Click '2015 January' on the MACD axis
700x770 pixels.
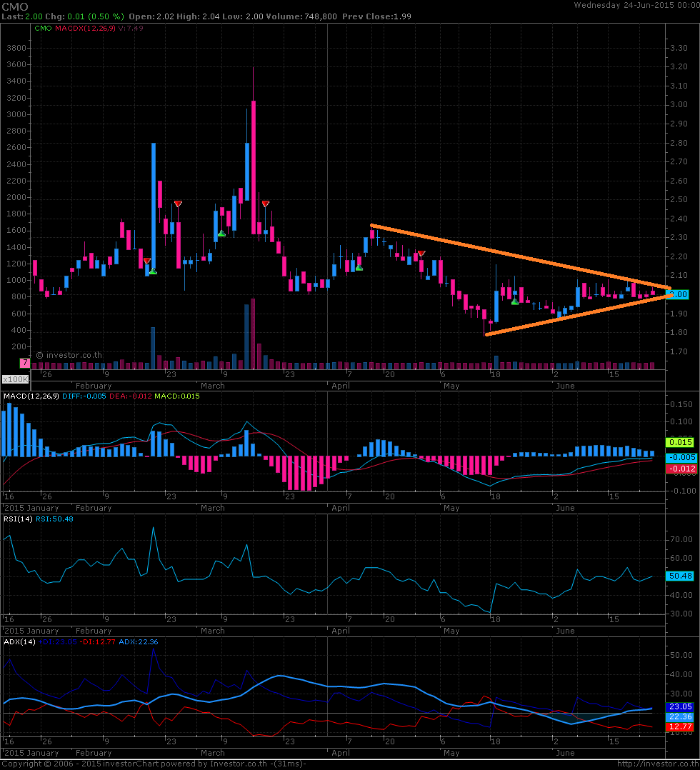[31, 508]
